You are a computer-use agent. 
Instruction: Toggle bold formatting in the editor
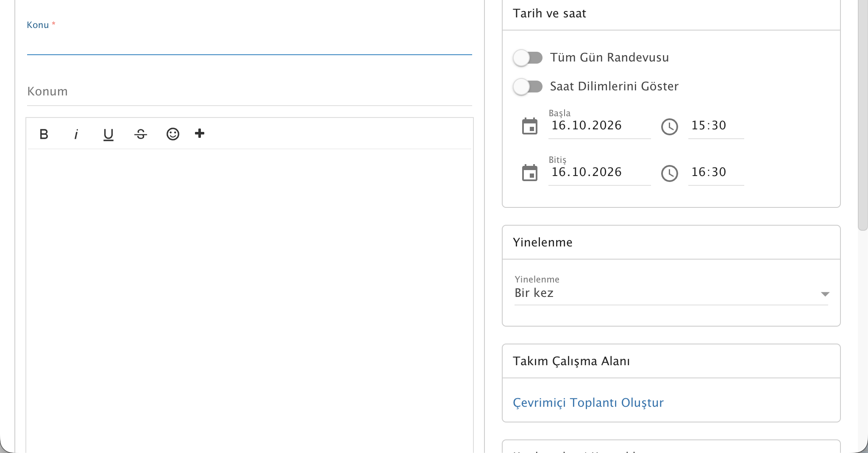coord(44,134)
